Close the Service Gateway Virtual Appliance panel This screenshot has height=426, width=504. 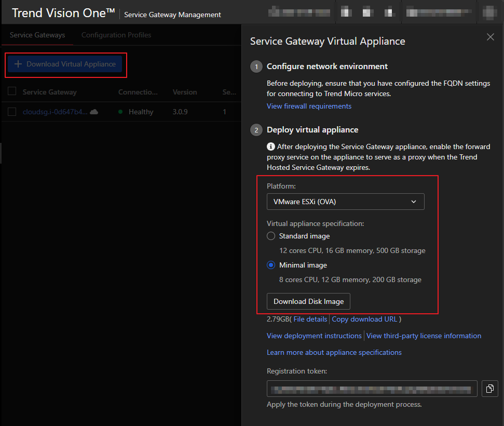coord(490,37)
